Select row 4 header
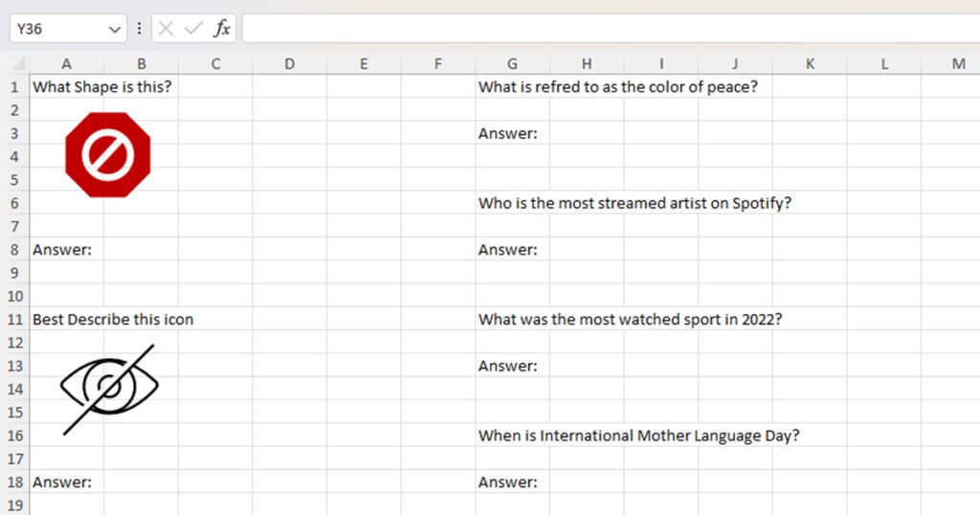980x515 pixels. [14, 156]
